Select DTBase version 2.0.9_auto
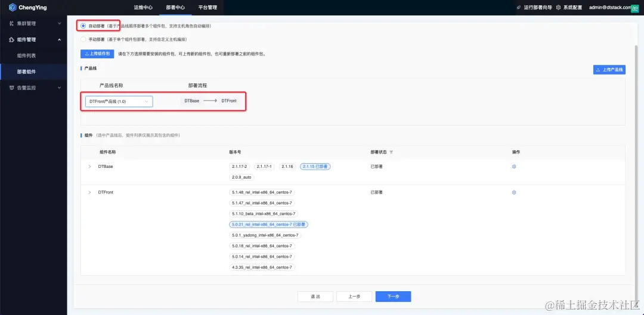Viewport: 644px width, 315px height. [x=241, y=177]
